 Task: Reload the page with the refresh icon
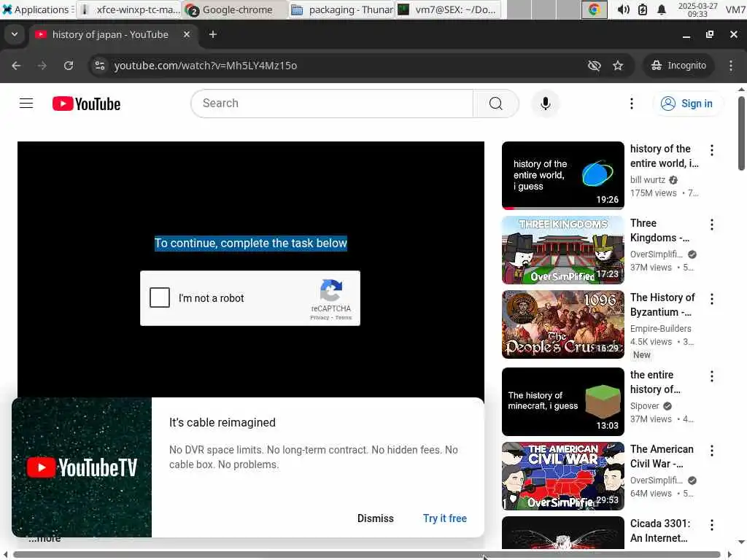point(69,66)
